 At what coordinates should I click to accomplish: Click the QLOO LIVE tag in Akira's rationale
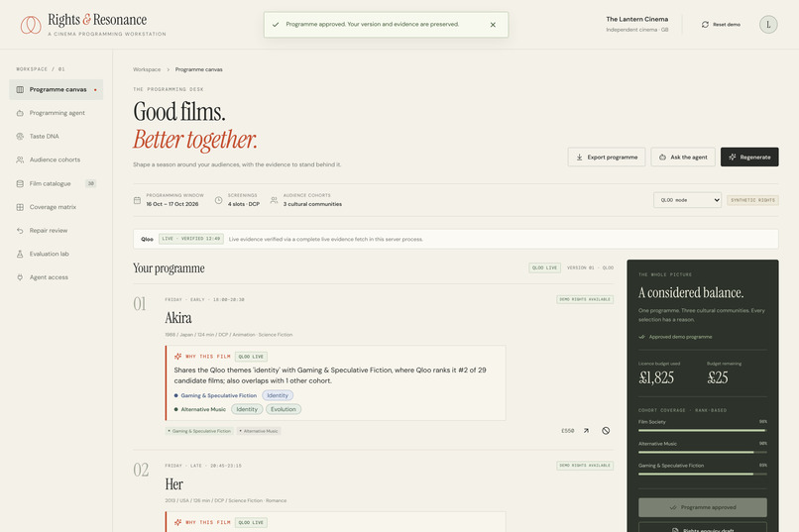(251, 357)
